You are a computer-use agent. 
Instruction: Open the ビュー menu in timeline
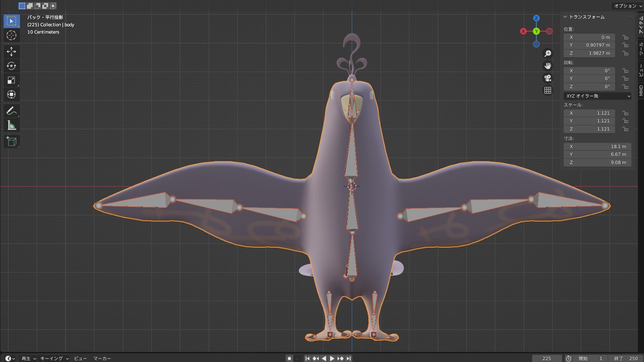tap(80, 358)
